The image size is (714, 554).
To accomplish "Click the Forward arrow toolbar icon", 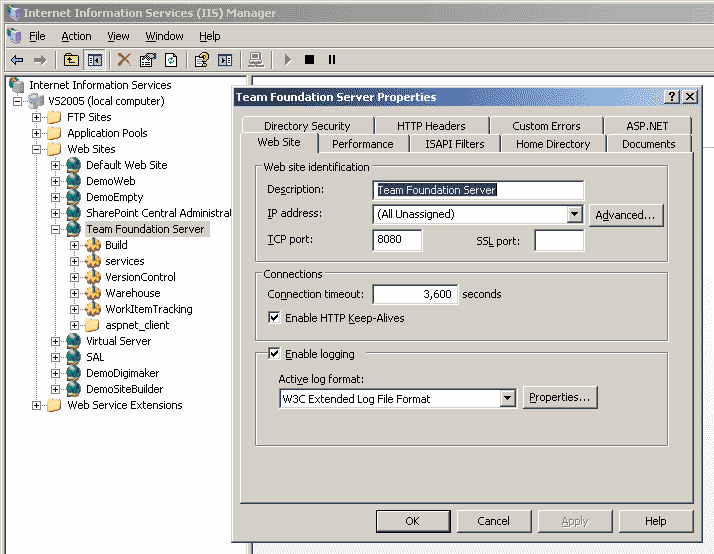I will [x=40, y=60].
